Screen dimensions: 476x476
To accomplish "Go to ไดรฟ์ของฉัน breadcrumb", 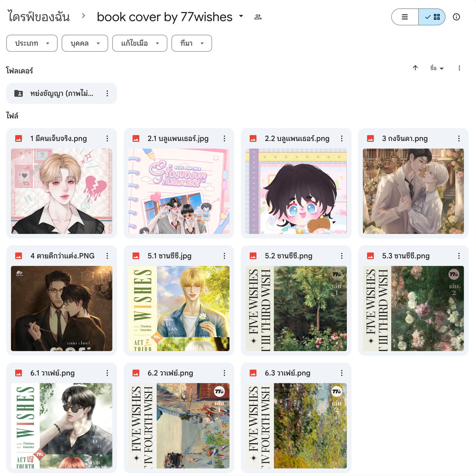I will click(x=39, y=17).
